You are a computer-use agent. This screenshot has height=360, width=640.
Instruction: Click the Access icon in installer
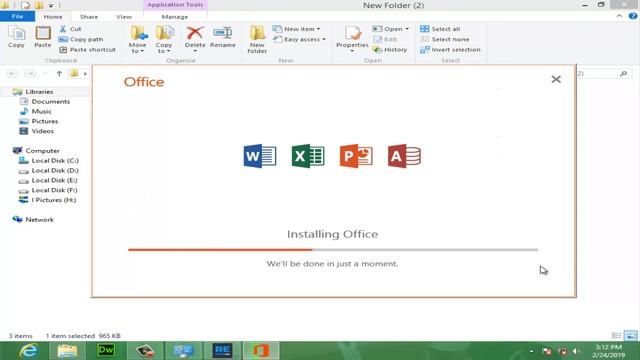[404, 156]
